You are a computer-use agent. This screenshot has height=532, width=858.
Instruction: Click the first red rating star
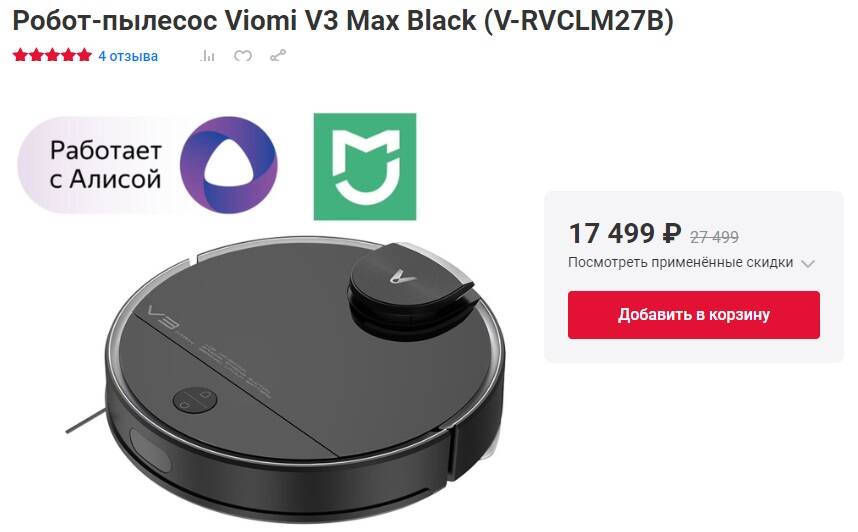pyautogui.click(x=20, y=55)
